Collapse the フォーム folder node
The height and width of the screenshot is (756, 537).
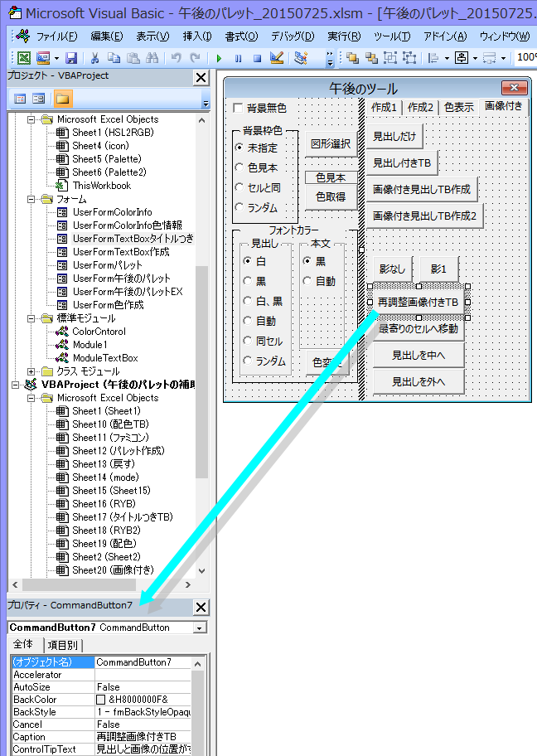click(31, 199)
